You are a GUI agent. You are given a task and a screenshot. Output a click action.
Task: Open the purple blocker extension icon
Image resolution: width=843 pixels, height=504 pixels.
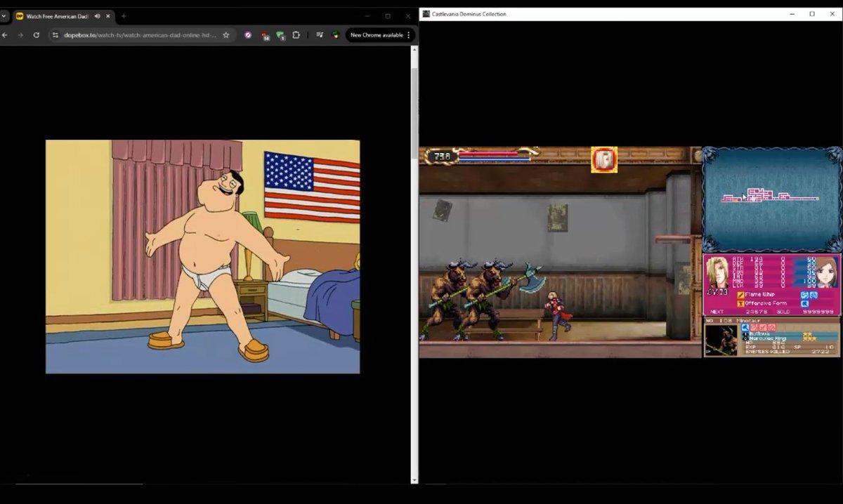point(248,35)
